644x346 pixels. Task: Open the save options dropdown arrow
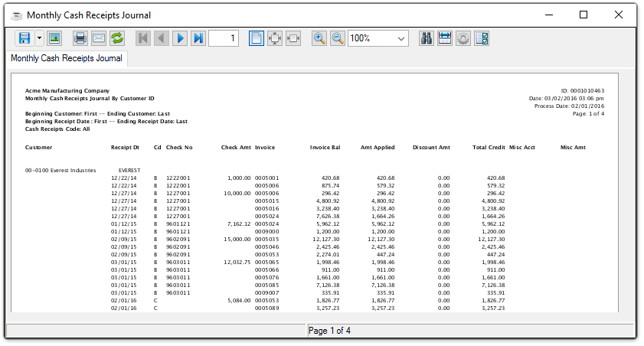39,38
